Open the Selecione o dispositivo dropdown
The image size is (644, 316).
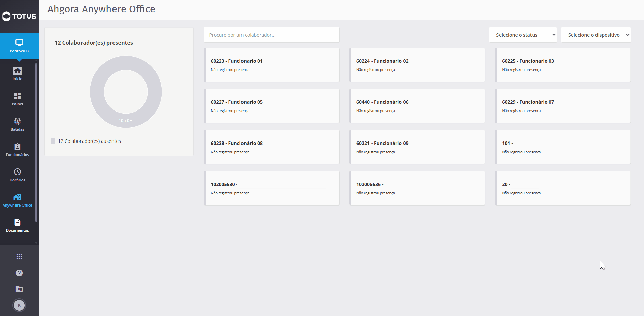point(596,35)
